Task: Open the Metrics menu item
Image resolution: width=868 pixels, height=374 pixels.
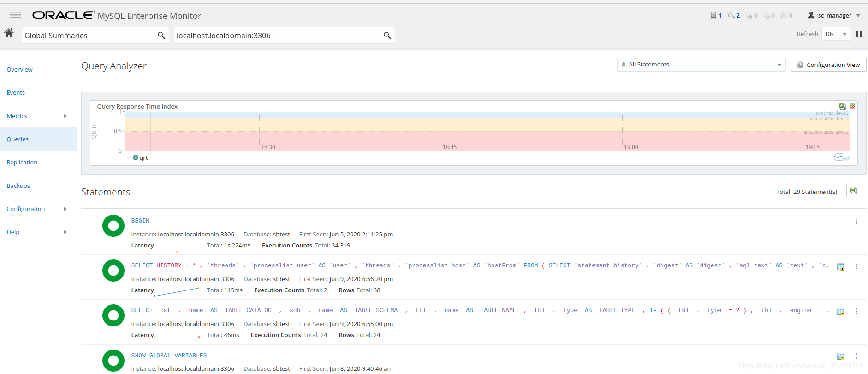Action: 17,116
